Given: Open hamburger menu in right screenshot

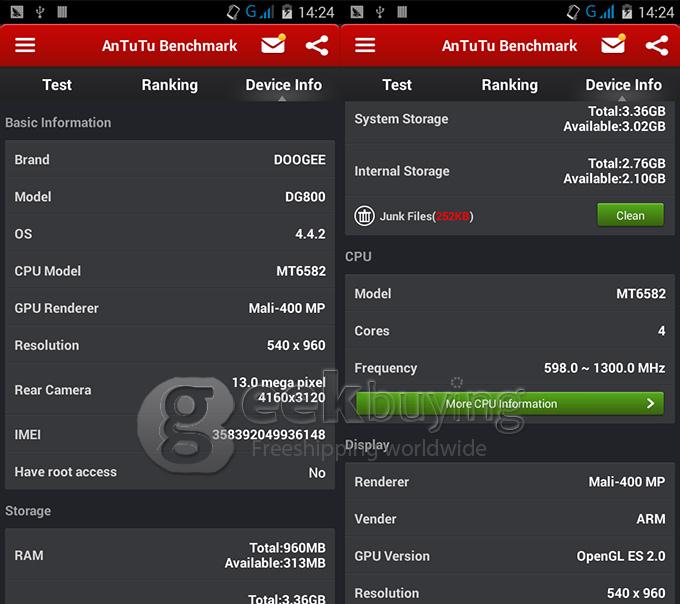Looking at the screenshot, I should [365, 45].
